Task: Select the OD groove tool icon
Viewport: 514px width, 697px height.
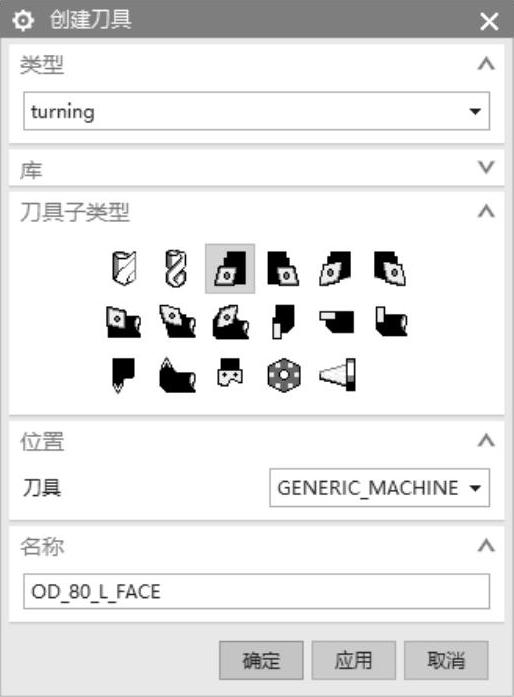Action: tap(283, 322)
